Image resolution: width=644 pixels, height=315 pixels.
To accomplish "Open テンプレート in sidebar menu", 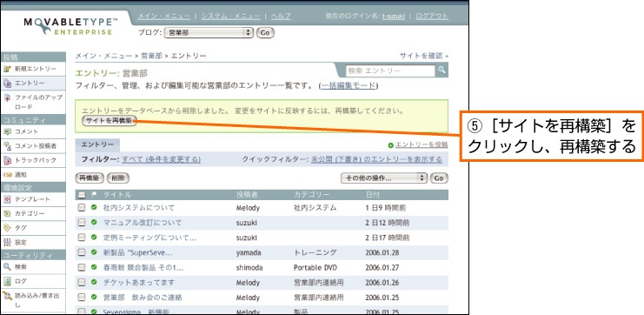I will (32, 199).
